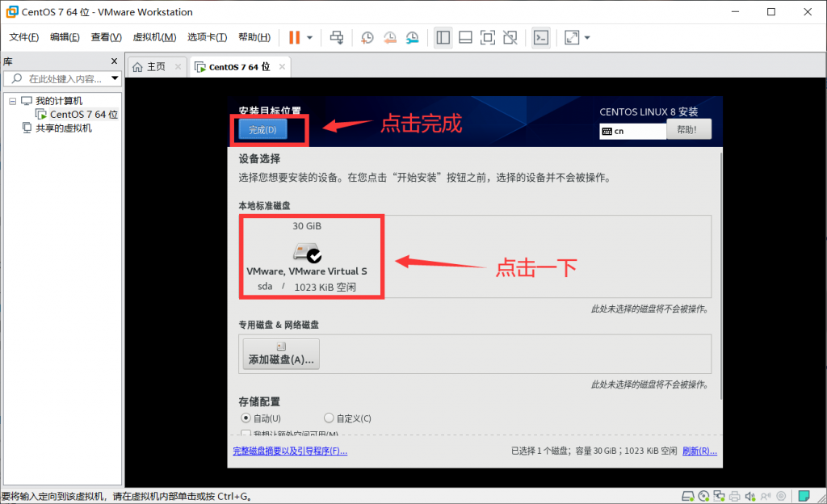Take a snapshot of the VM

[x=367, y=37]
